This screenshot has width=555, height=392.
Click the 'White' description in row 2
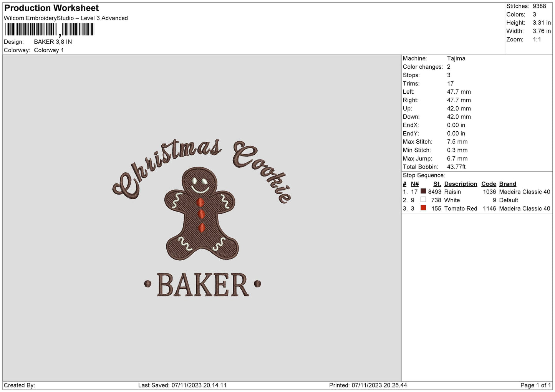tap(452, 200)
